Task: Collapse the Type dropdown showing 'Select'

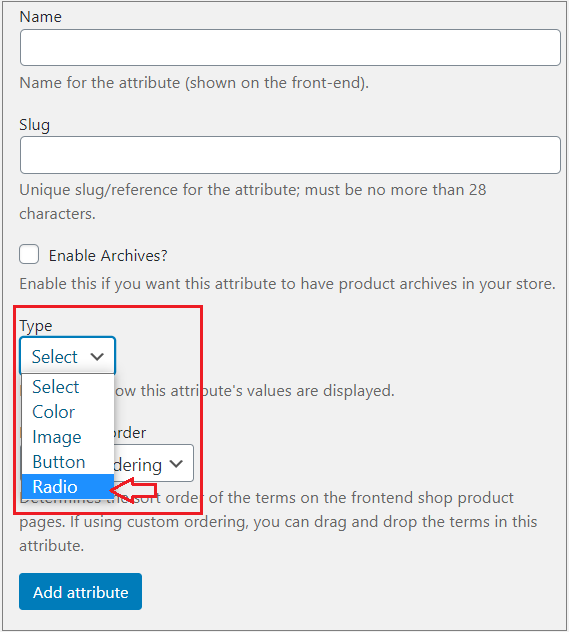Action: (x=68, y=356)
